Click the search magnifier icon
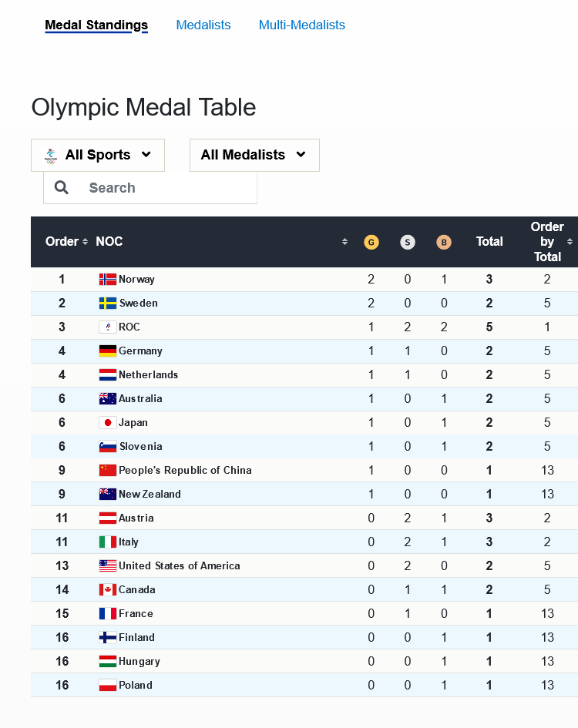Image resolution: width=578 pixels, height=728 pixels. point(62,188)
